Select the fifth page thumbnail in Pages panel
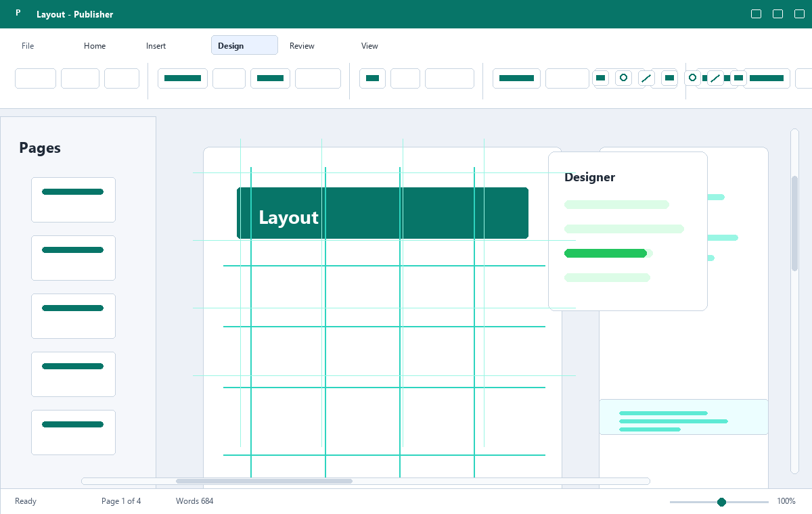This screenshot has width=812, height=514. (73, 432)
